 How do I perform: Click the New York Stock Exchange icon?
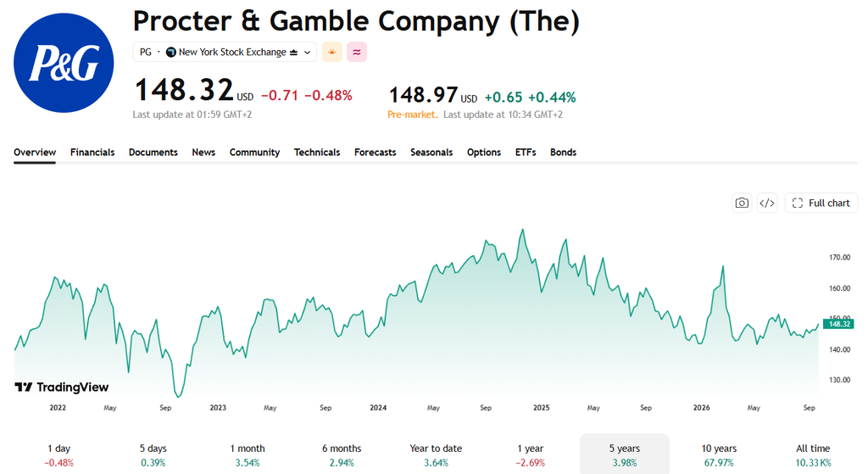point(171,52)
